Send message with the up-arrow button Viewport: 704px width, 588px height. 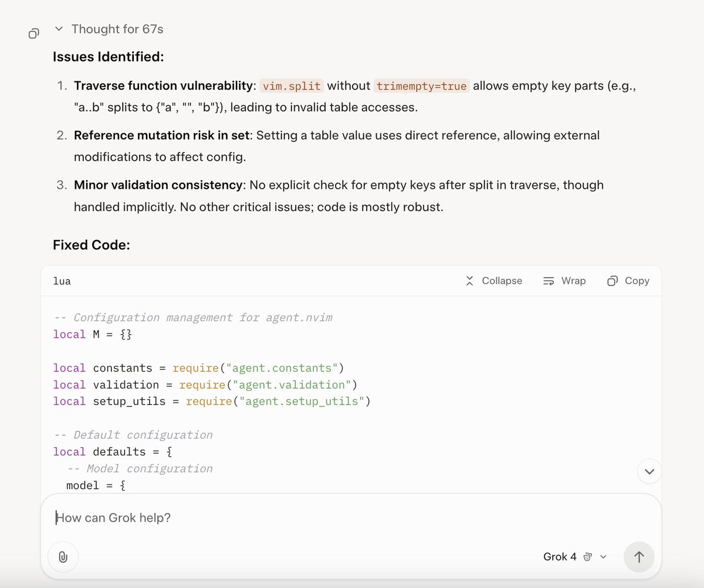639,557
